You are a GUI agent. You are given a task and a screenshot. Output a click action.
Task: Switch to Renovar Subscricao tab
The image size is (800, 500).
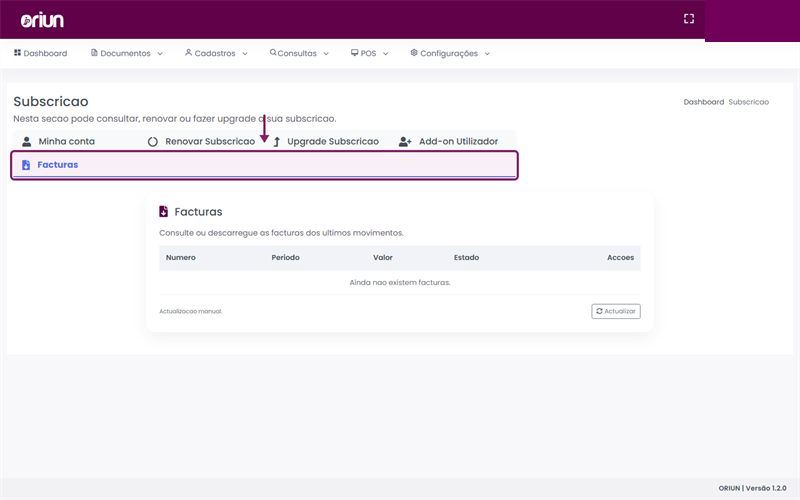tap(201, 141)
